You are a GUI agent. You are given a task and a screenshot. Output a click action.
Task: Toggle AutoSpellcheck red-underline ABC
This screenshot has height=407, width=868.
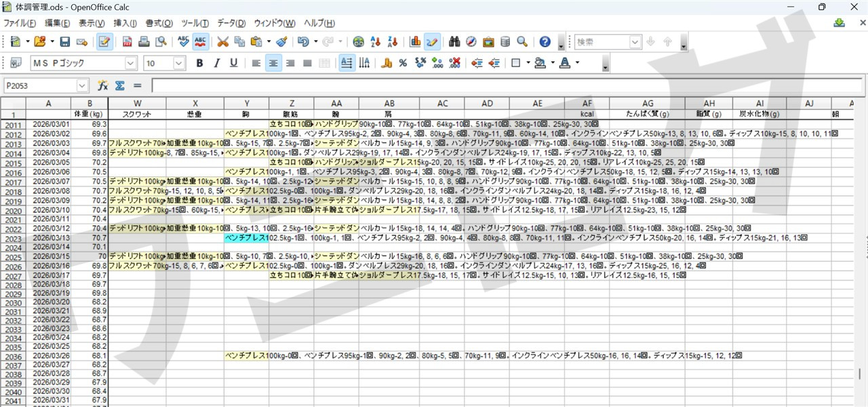pyautogui.click(x=200, y=42)
